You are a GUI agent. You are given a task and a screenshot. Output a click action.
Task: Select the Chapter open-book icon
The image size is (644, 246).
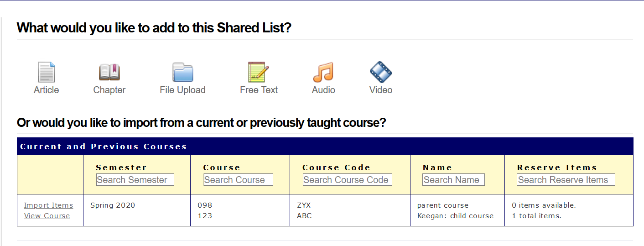pyautogui.click(x=109, y=72)
